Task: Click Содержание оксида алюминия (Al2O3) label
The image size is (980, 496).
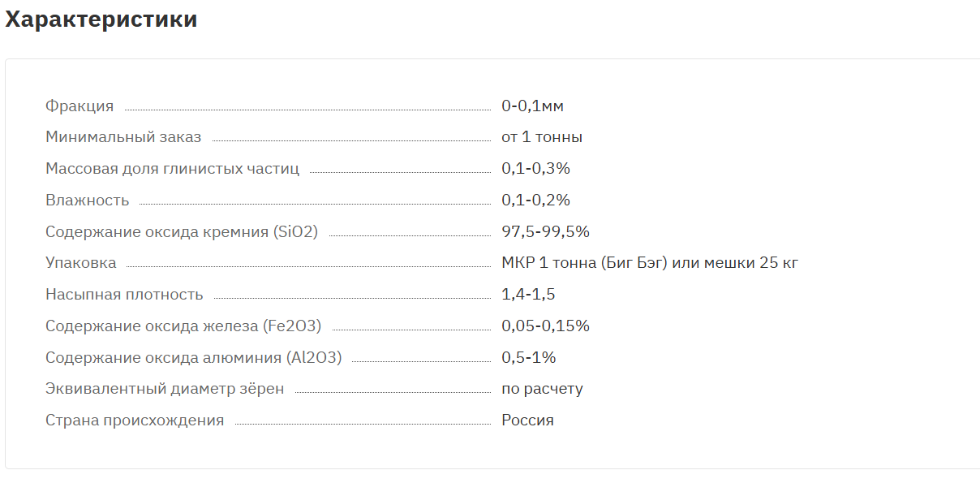Action: [x=193, y=358]
